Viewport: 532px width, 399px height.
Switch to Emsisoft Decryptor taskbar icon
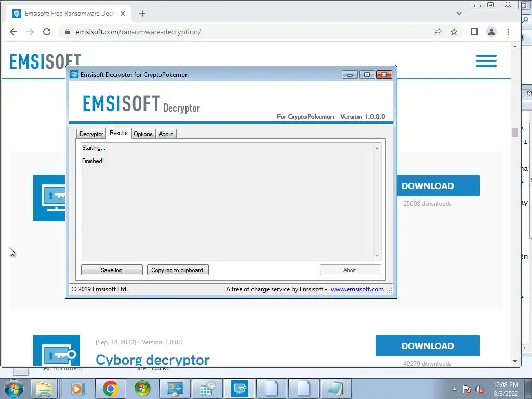pos(240,389)
